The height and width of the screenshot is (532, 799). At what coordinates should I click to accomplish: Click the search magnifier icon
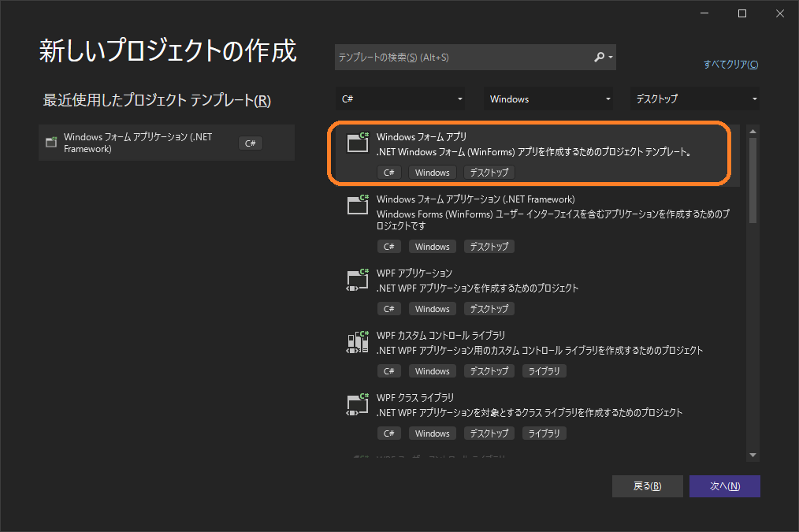(x=599, y=57)
